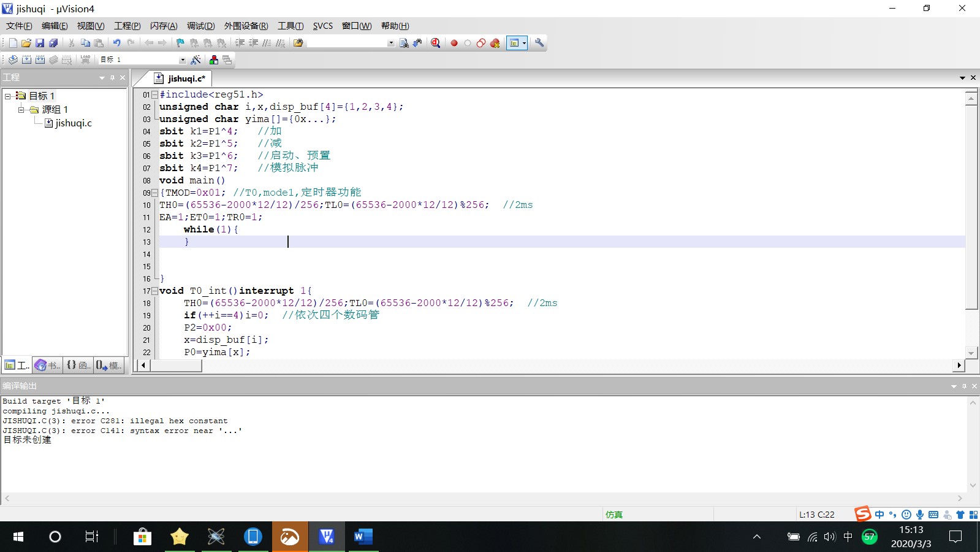Viewport: 980px width, 552px height.
Task: Disable all breakpoints icon
Action: click(x=481, y=43)
